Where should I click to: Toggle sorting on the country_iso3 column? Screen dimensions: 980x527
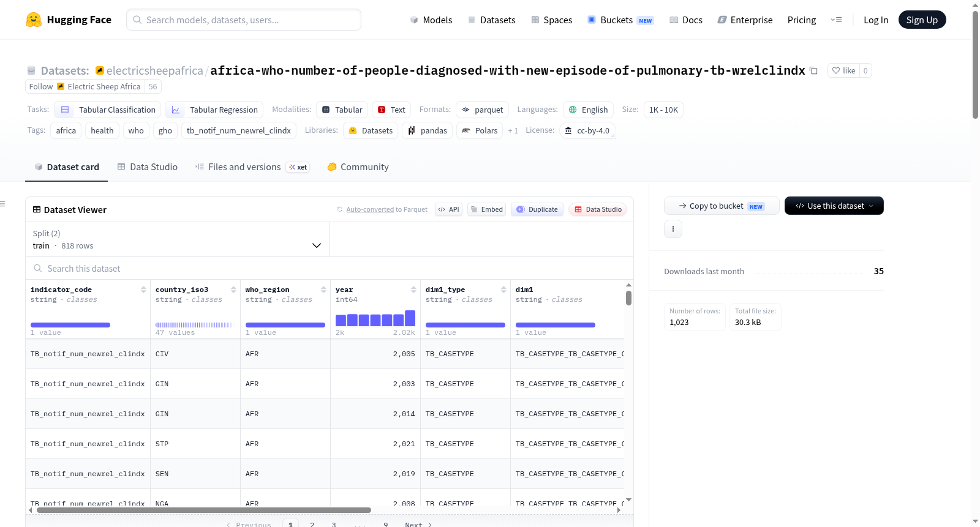pyautogui.click(x=233, y=290)
